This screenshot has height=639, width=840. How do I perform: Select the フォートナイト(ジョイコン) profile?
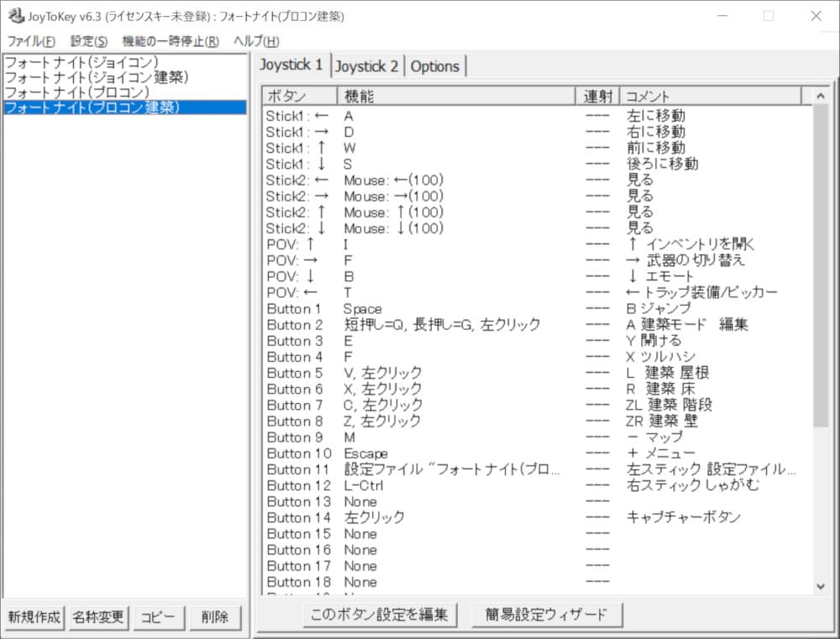click(x=81, y=62)
